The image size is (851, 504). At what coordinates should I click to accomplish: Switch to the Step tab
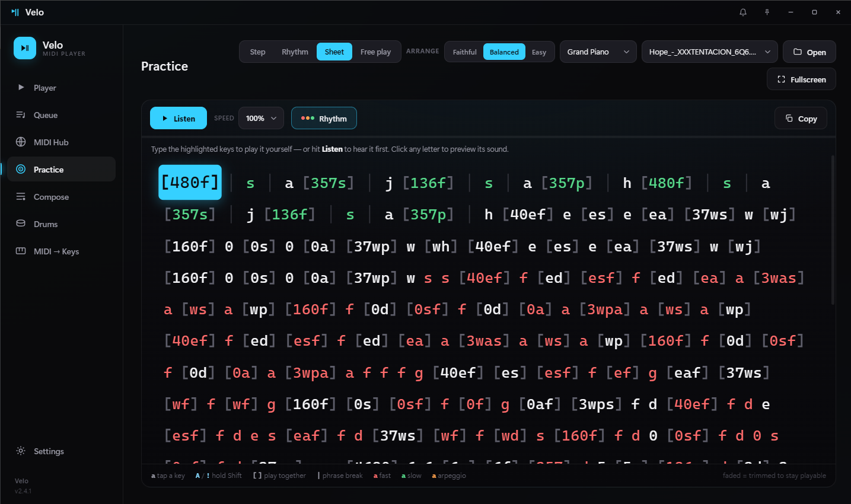[x=257, y=52]
